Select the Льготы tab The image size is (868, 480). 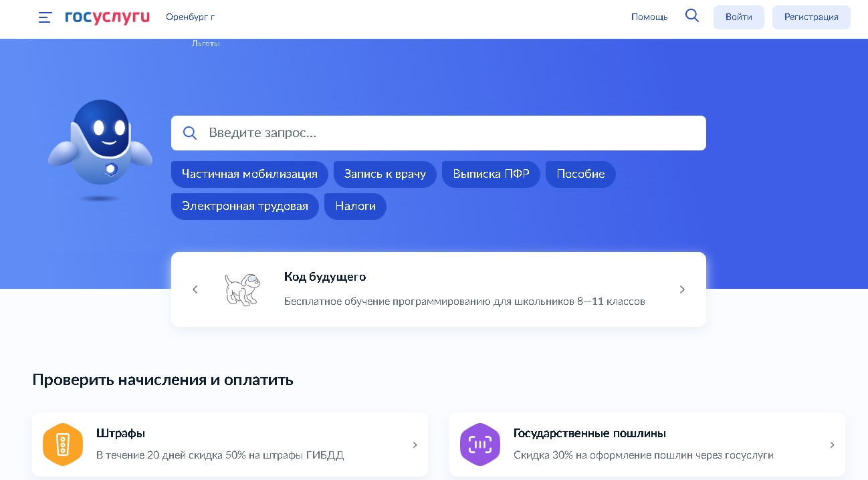(206, 43)
